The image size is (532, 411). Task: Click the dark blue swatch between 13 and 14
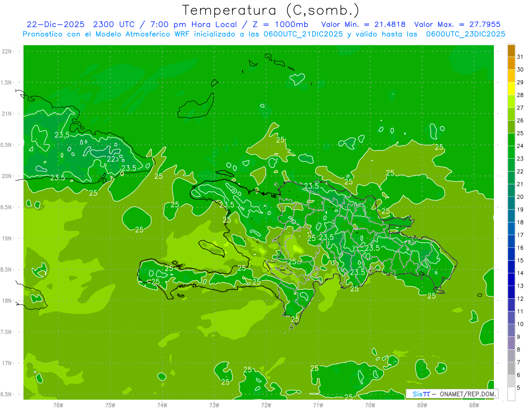coord(511,279)
